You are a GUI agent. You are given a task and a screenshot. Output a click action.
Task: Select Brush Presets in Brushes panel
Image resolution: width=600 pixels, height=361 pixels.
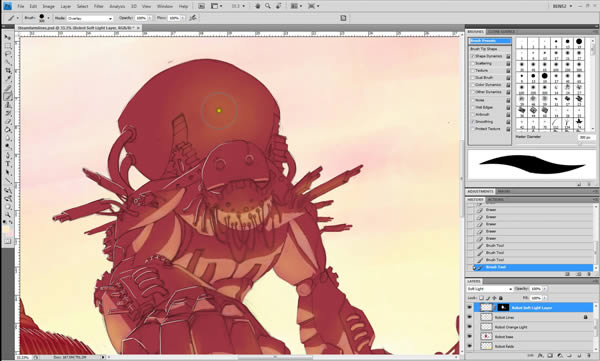(x=490, y=41)
